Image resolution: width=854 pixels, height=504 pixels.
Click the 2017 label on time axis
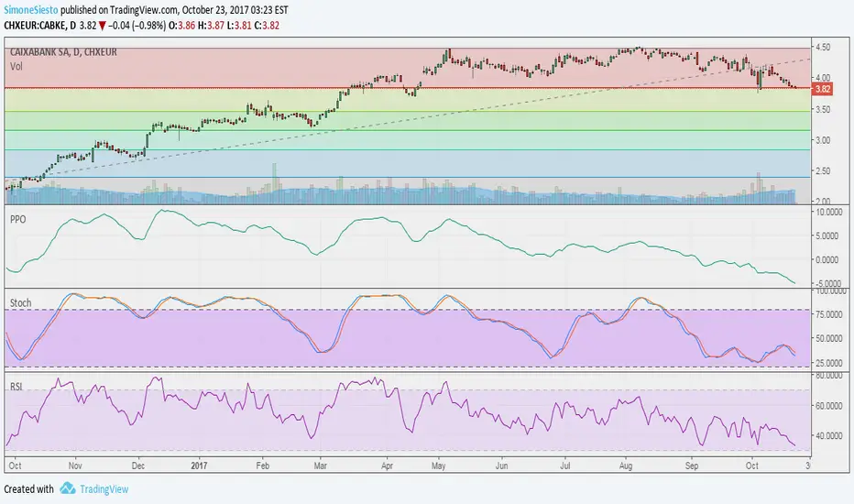pos(200,466)
